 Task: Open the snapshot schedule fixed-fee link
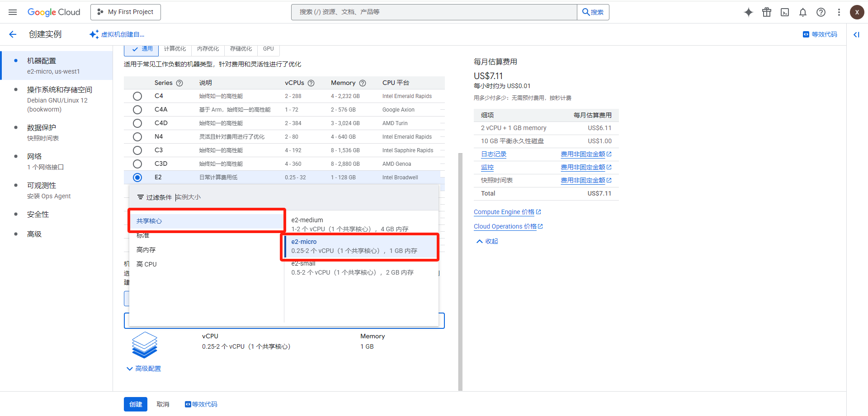point(586,181)
